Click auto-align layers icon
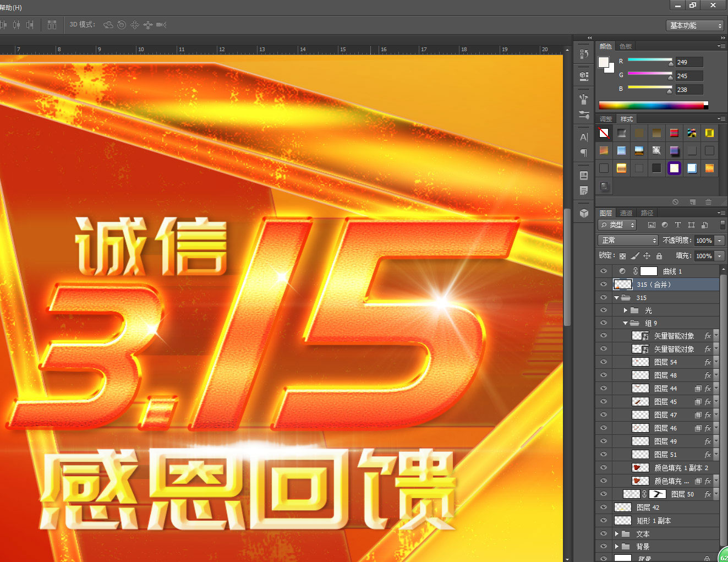The image size is (728, 562). (52, 25)
